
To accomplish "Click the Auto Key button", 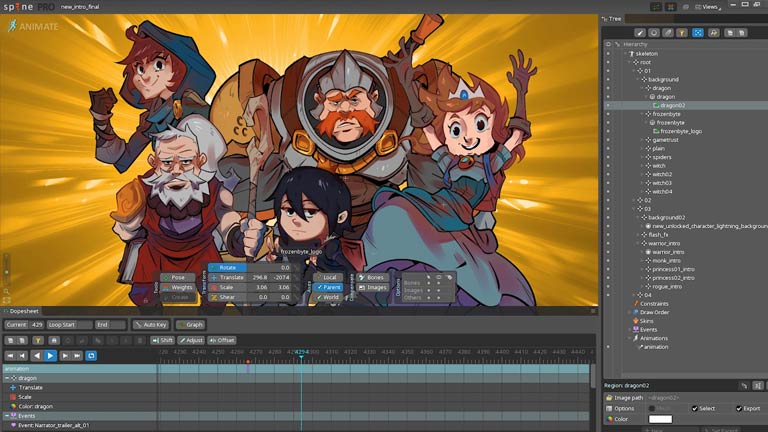I will tap(150, 325).
